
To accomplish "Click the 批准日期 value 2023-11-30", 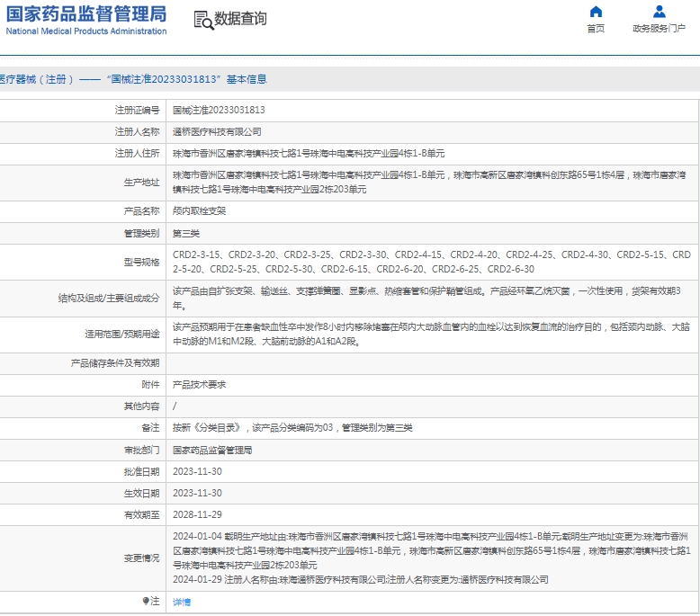I will click(x=197, y=471).
